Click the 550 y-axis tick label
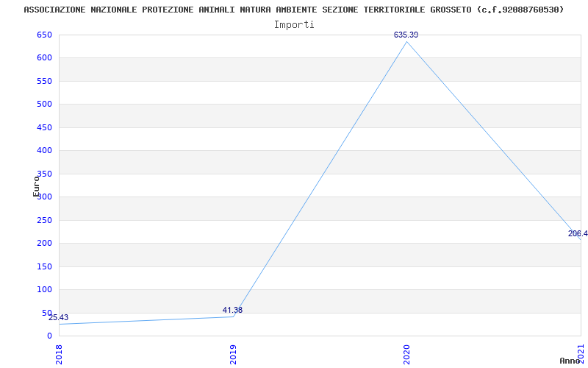588x368 pixels. point(44,81)
